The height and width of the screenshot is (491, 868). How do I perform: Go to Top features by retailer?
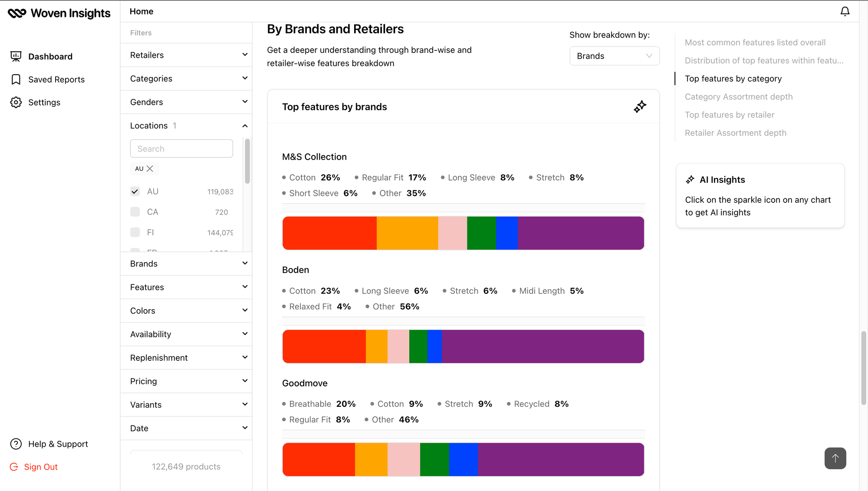tap(729, 115)
